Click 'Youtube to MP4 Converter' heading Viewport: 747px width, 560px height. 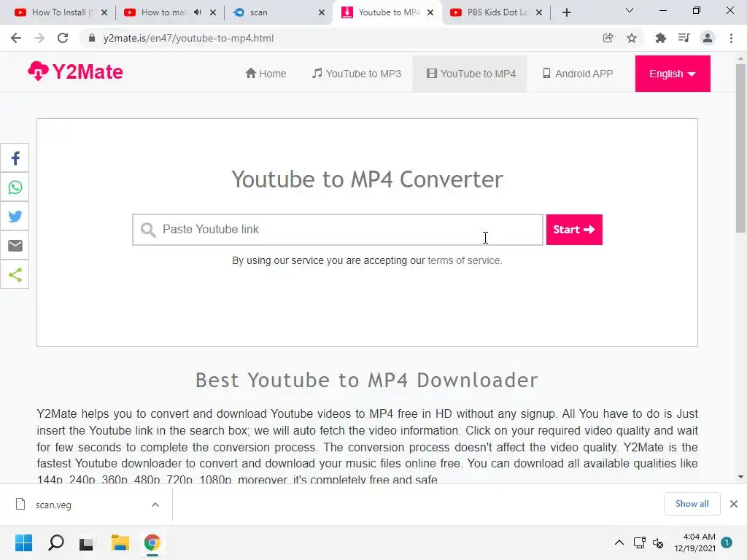point(368,179)
